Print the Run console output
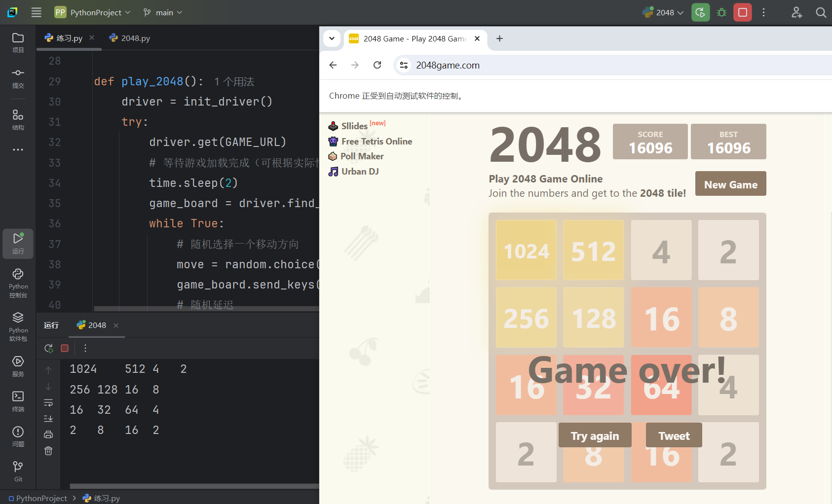 pos(48,434)
